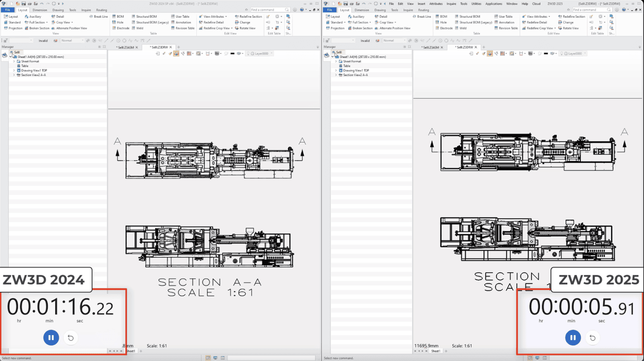Expand Sheet Format node in ZW3D 2024 Manager

click(14, 61)
